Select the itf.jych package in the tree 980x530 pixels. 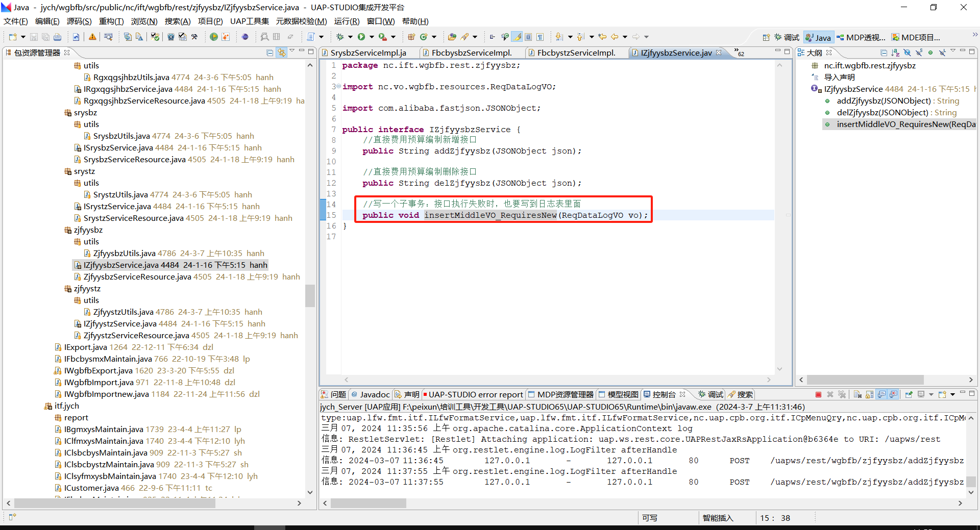[x=62, y=406]
